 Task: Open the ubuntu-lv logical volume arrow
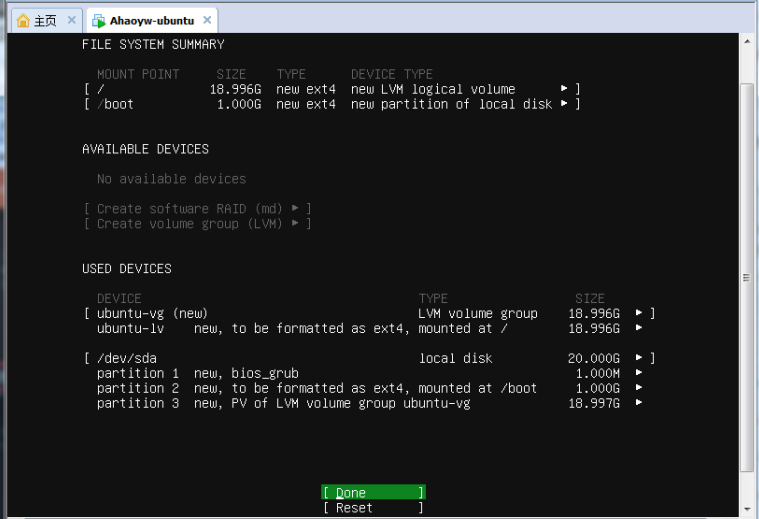(639, 328)
